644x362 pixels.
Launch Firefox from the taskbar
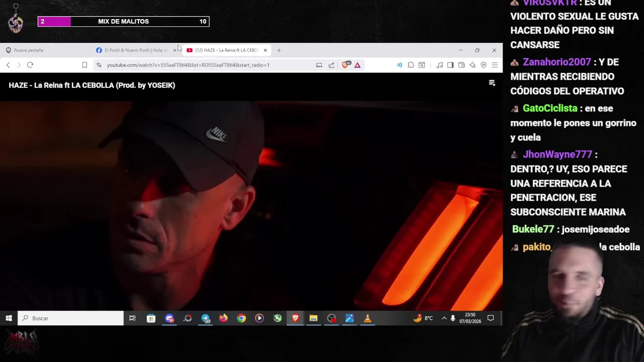coord(223,318)
